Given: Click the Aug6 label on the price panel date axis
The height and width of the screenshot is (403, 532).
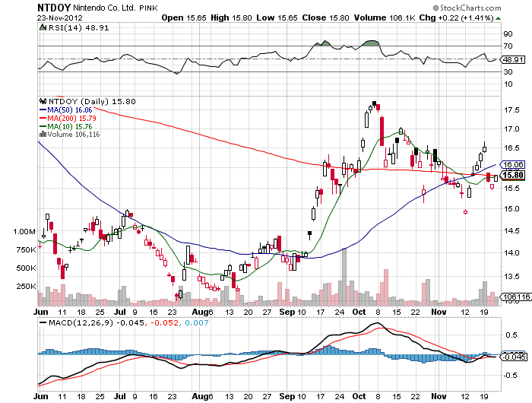Looking at the screenshot, I should click(203, 312).
